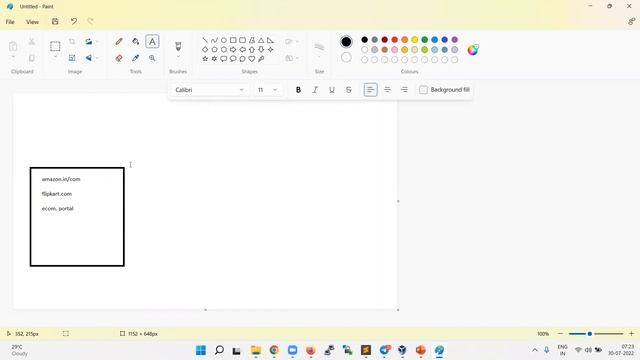The height and width of the screenshot is (360, 640).
Task: Toggle Bold text formatting
Action: [298, 90]
